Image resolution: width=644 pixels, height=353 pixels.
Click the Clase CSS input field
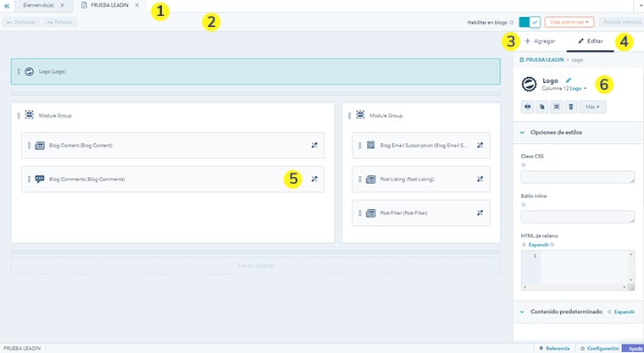coord(579,177)
